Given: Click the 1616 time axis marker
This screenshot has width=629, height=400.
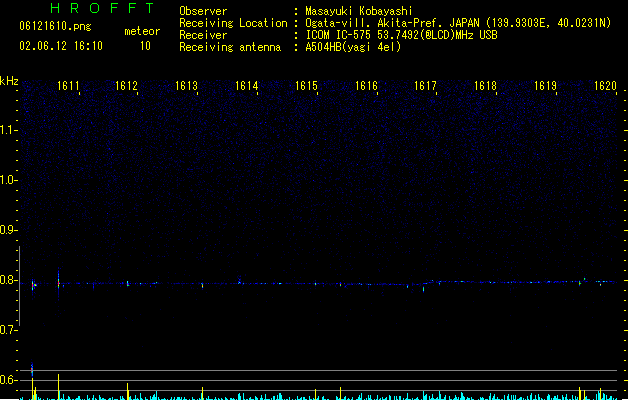Looking at the screenshot, I should [366, 86].
